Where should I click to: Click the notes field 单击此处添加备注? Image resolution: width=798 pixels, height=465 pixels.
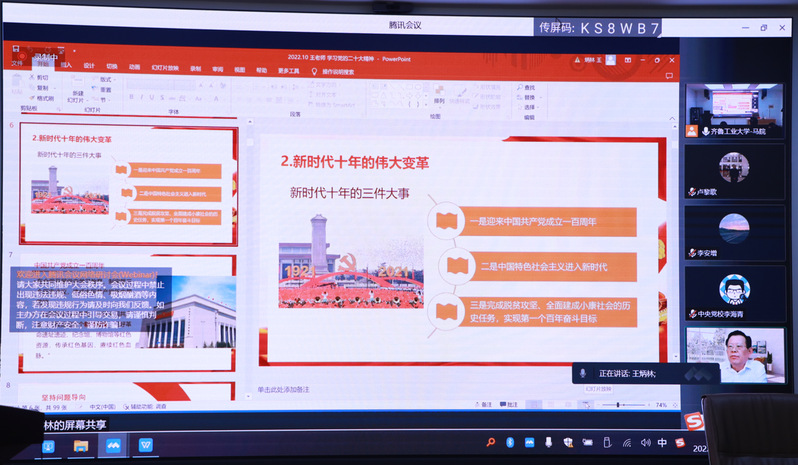[x=283, y=390]
